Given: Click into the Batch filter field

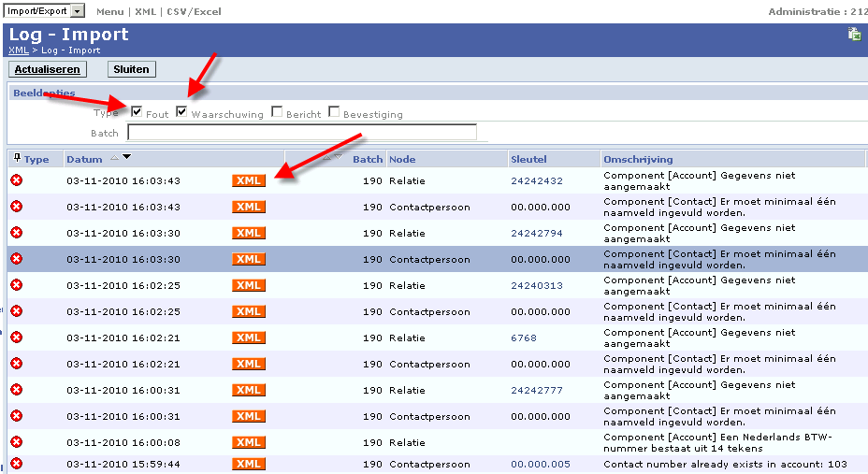Looking at the screenshot, I should pos(302,132).
